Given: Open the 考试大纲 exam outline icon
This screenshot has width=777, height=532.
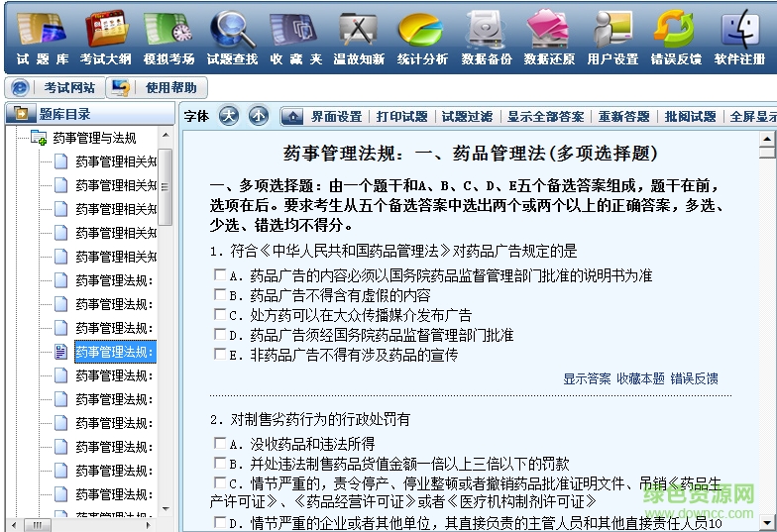Looking at the screenshot, I should pyautogui.click(x=105, y=30).
